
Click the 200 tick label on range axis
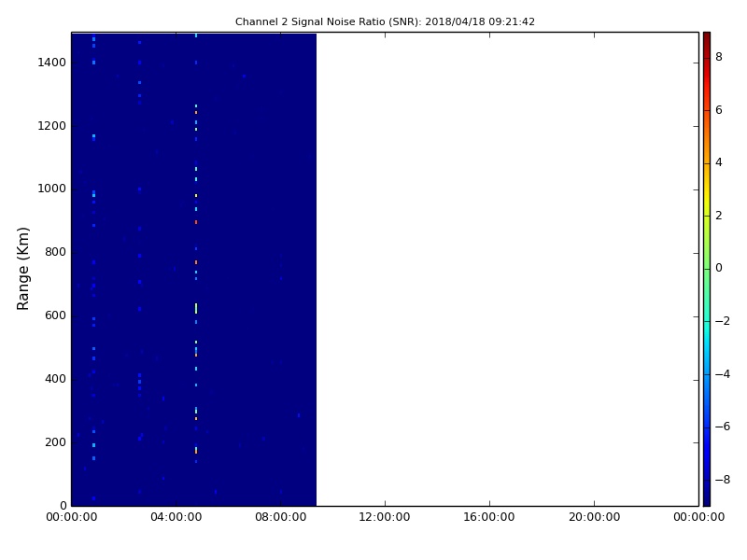point(55,441)
